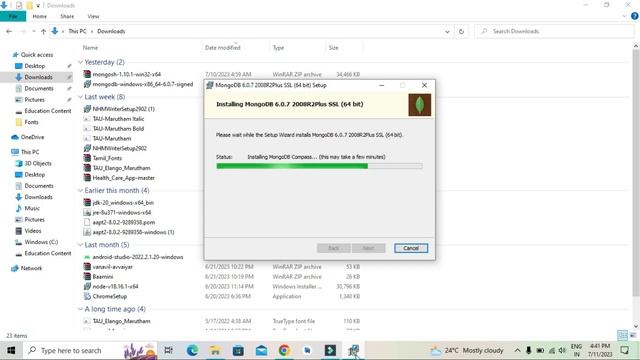640x360 pixels.
Task: Refresh the Downloads folder
Action: tap(462, 31)
